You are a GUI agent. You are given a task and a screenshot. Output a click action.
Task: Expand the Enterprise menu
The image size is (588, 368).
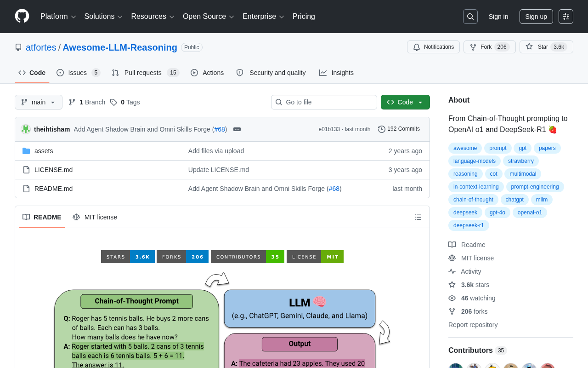[264, 17]
